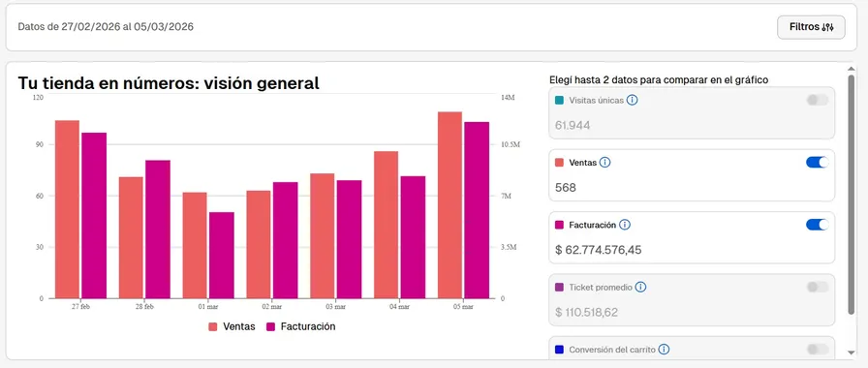The height and width of the screenshot is (368, 868).
Task: Enable the Visitas únicas toggle
Action: (818, 100)
